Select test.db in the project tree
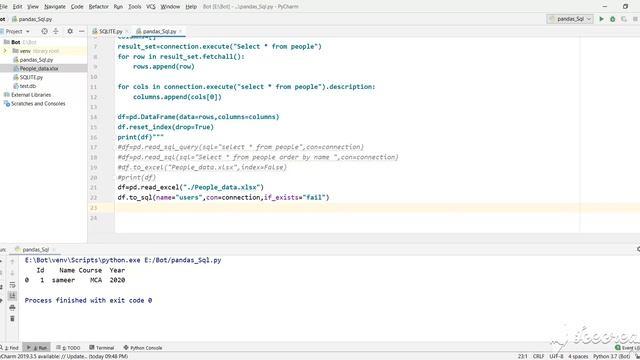Viewport: 640px width, 360px height. pyautogui.click(x=27, y=86)
